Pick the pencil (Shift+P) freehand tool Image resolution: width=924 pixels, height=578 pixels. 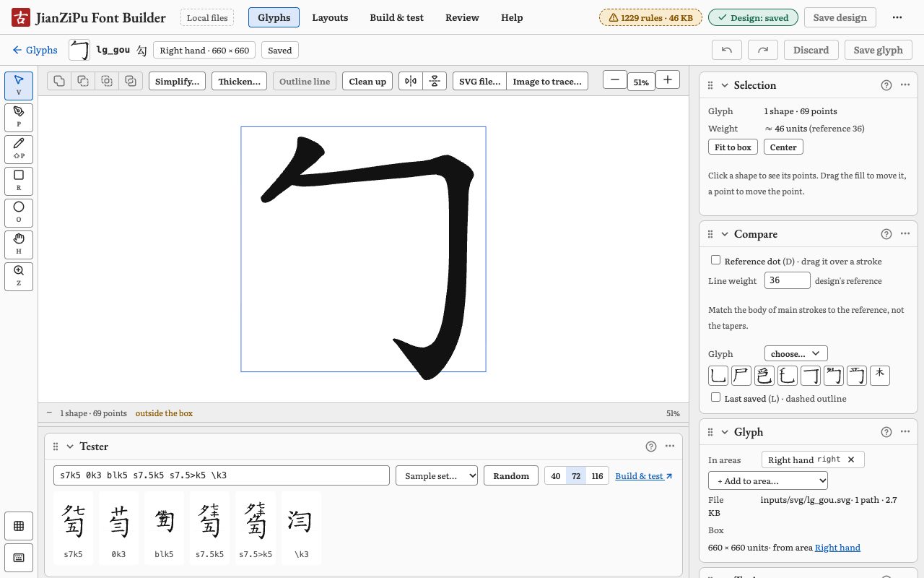tap(19, 150)
